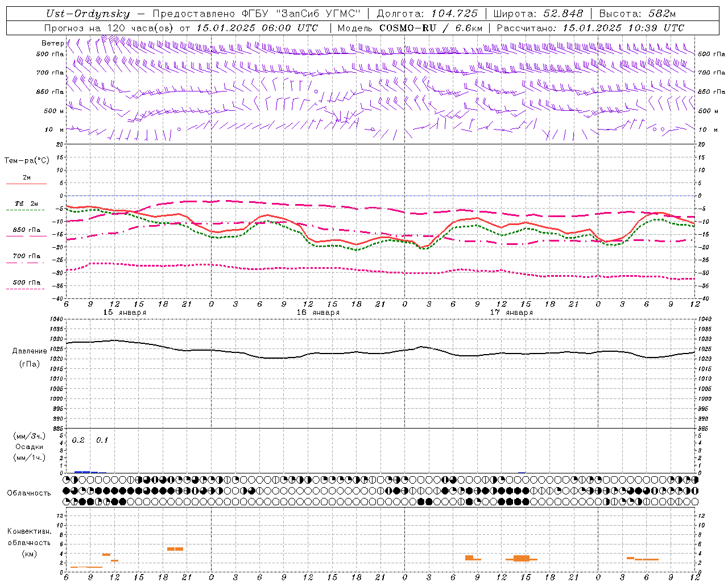Select the Рассчитано 15.01.2025 10:39 UTC timestamp

point(590,28)
